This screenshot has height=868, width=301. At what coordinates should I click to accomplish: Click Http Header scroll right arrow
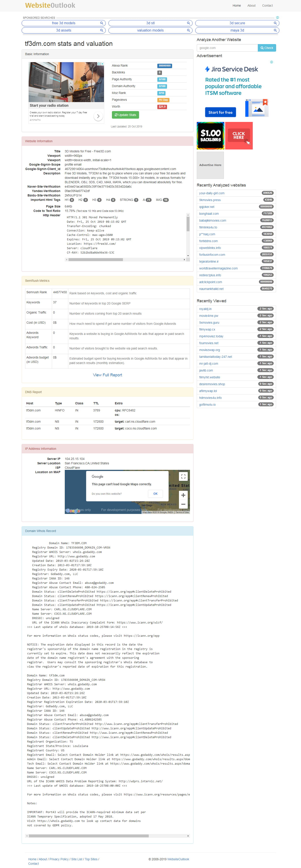[184, 259]
